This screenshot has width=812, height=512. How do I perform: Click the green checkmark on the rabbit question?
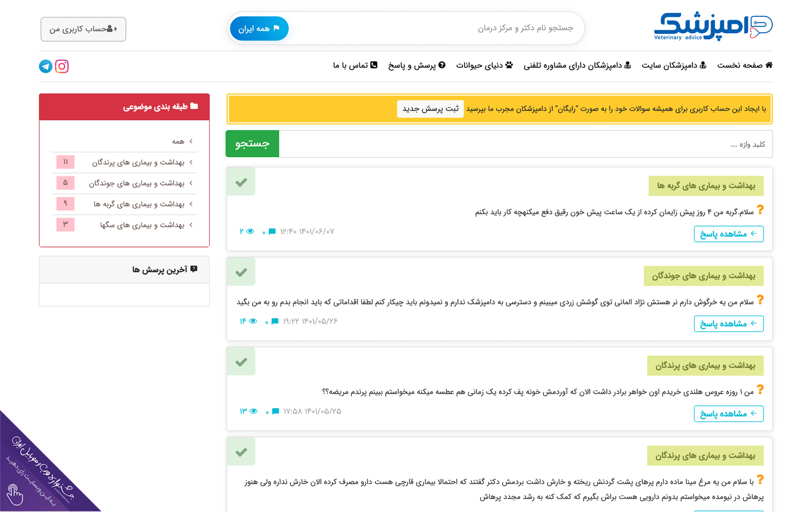241,272
